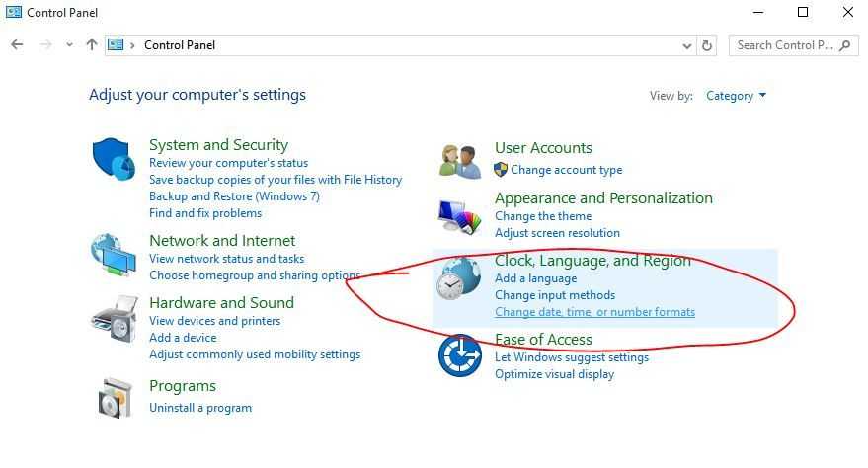This screenshot has width=868, height=468.
Task: Refresh the Control Panel address bar
Action: point(707,46)
